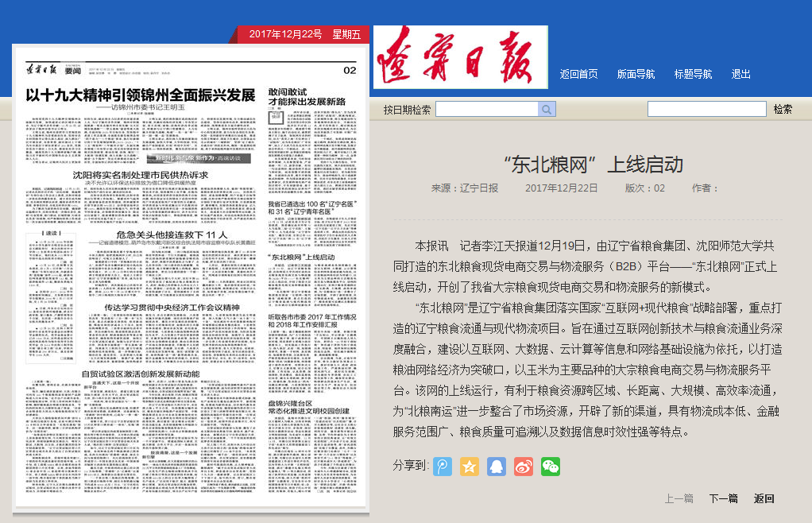The image size is (812, 523).
Task: Open 返回首页 in top navigation
Action: click(x=578, y=74)
